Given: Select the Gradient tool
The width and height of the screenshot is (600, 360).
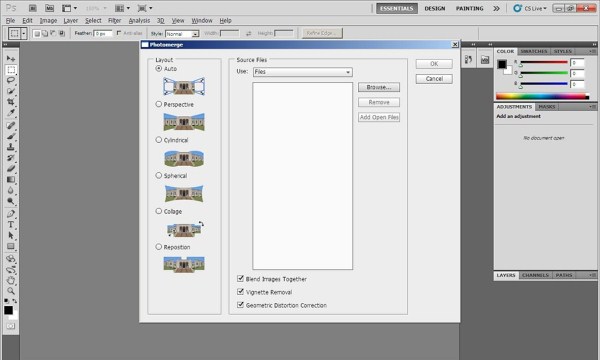Looking at the screenshot, I should (x=11, y=179).
